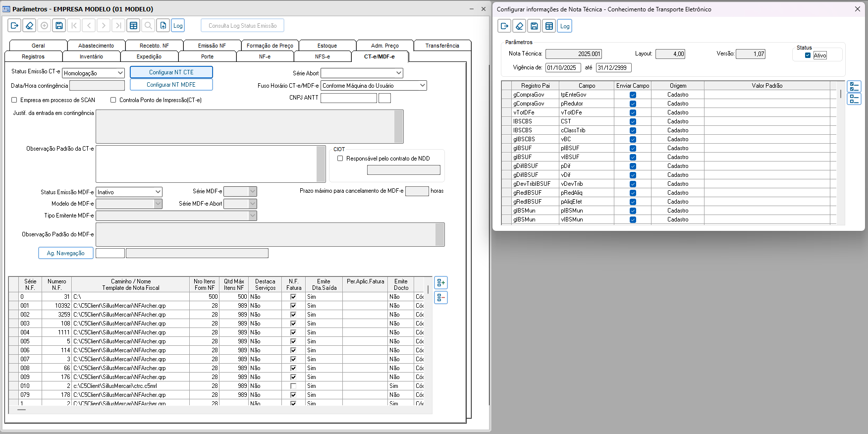
Task: Click uncheck-all icon beside Nota Técnica grid
Action: [x=854, y=99]
